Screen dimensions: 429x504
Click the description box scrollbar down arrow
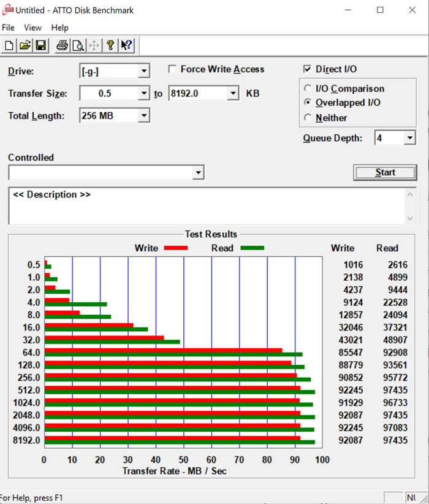coord(410,218)
